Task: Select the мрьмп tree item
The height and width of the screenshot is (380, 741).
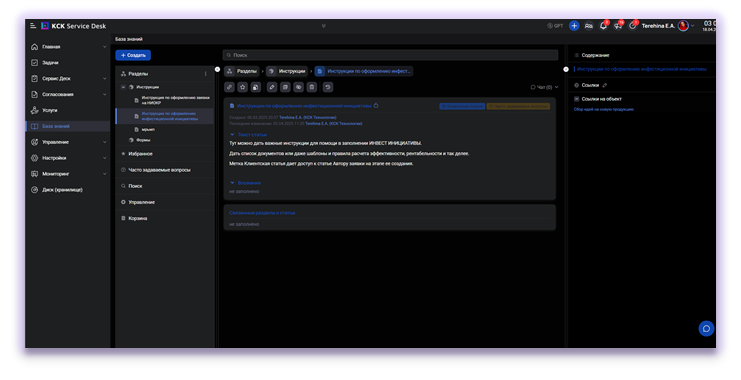Action: (148, 130)
